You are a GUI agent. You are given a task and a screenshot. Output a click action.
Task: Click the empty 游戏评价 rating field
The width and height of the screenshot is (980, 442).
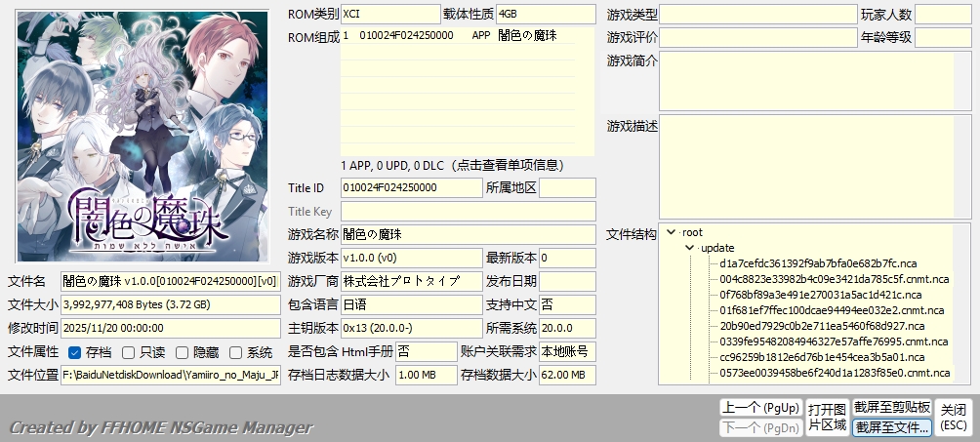click(758, 37)
